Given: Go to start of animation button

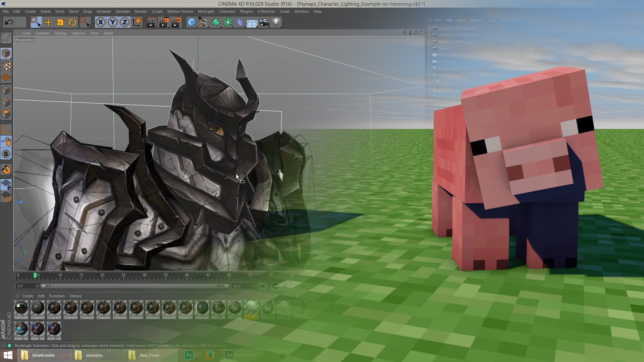Looking at the screenshot, I should [x=262, y=286].
